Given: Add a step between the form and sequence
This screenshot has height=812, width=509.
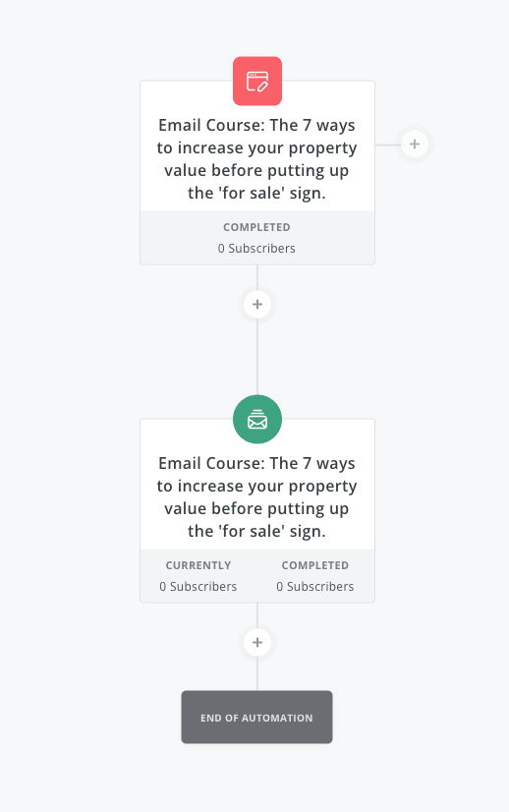Looking at the screenshot, I should coord(257,304).
